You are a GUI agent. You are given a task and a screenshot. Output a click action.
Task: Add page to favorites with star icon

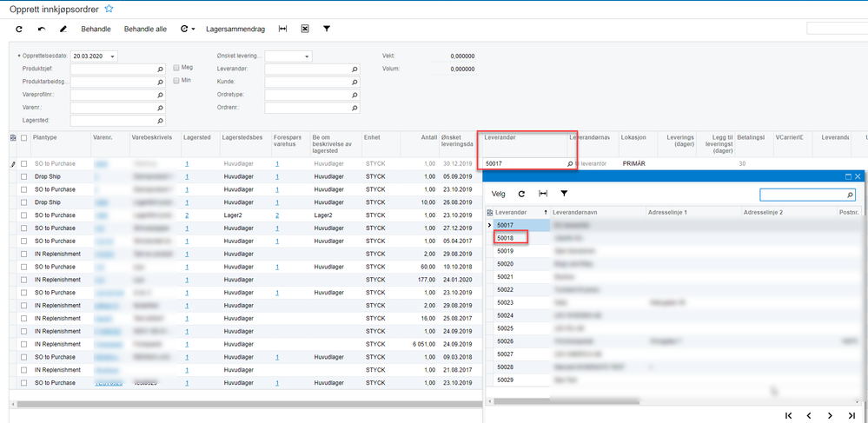click(x=109, y=8)
